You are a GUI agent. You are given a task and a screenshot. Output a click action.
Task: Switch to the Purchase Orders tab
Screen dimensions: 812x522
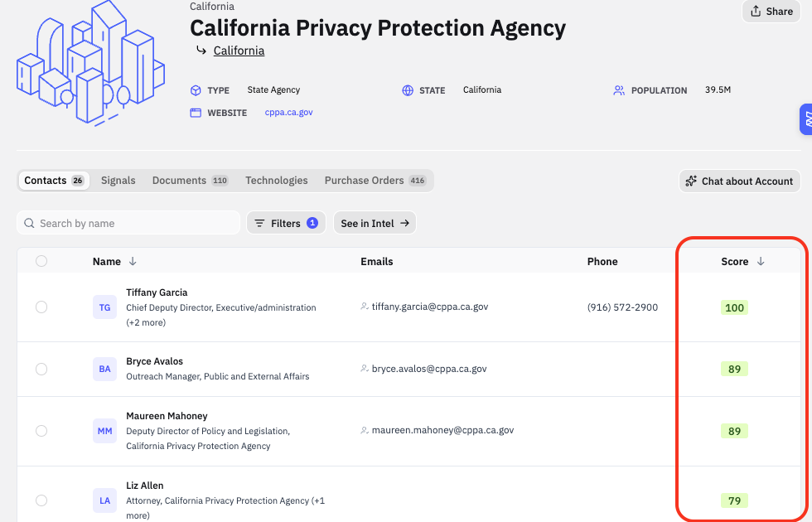(375, 181)
